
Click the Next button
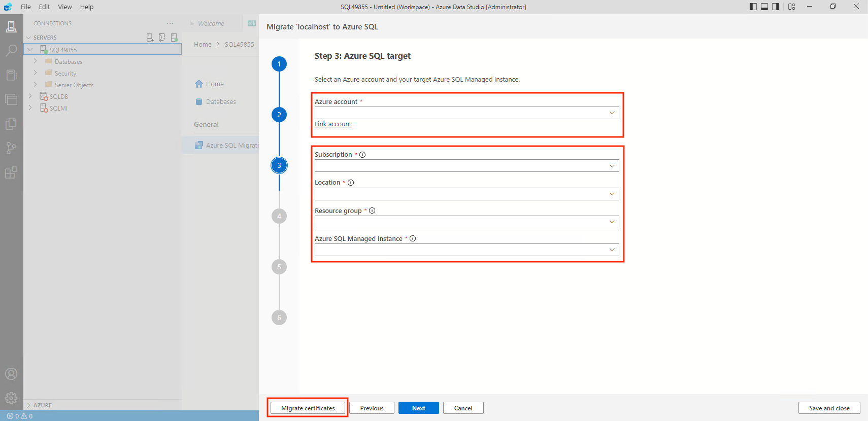(419, 408)
